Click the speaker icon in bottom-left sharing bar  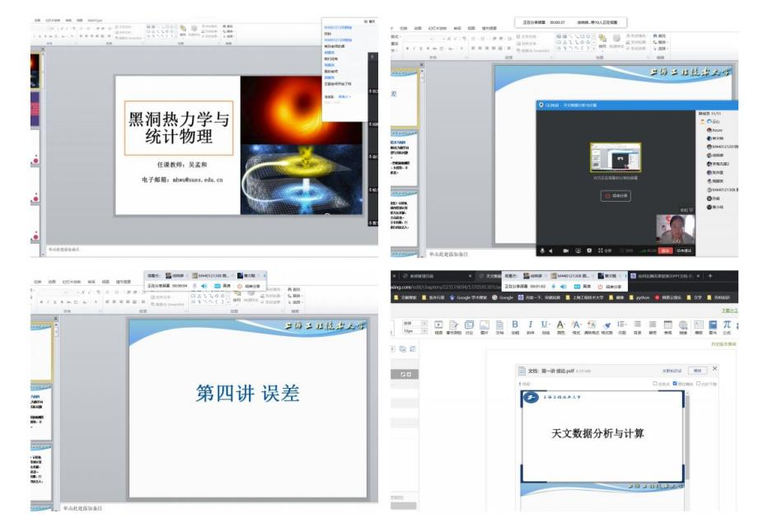coord(204,286)
